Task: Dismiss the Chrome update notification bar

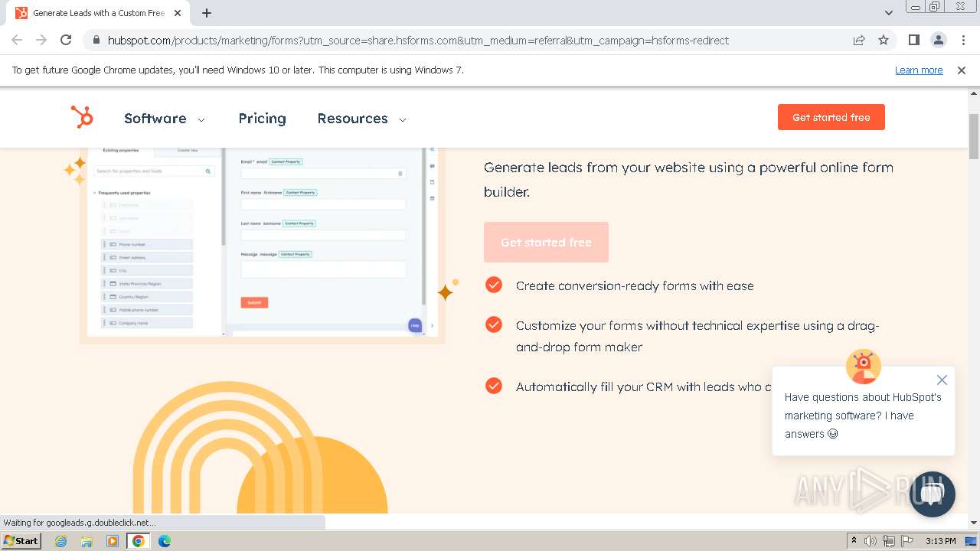Action: 962,70
